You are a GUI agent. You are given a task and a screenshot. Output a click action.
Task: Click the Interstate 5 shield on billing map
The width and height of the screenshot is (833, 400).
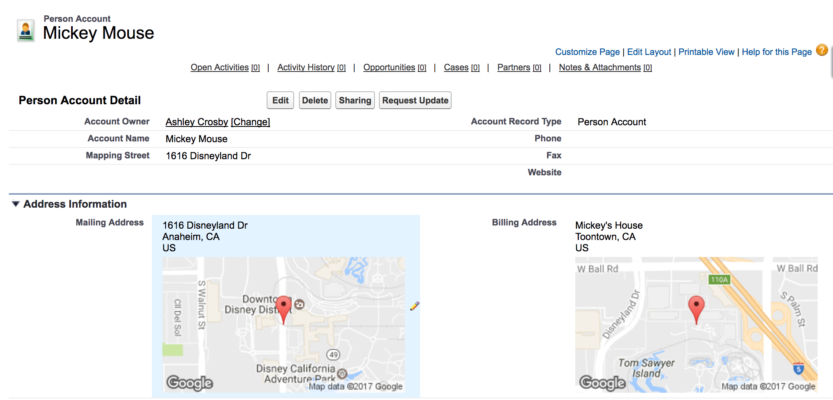pos(798,369)
